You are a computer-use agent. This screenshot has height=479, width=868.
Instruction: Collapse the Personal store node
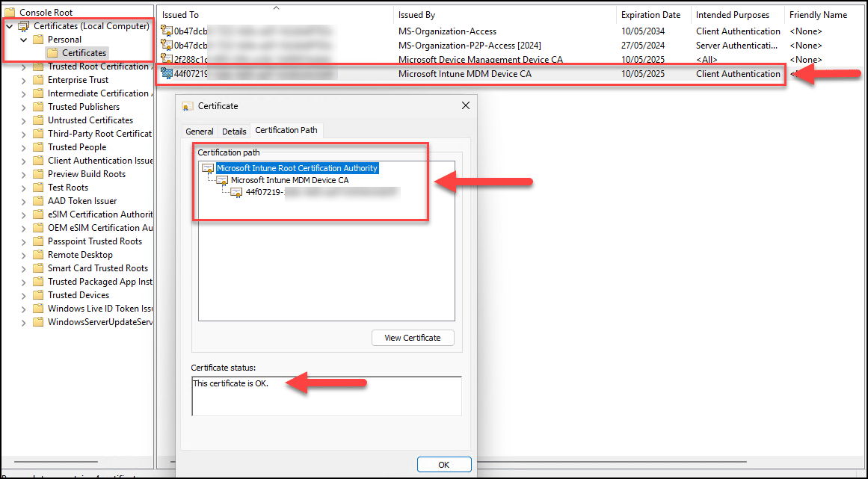coord(23,40)
